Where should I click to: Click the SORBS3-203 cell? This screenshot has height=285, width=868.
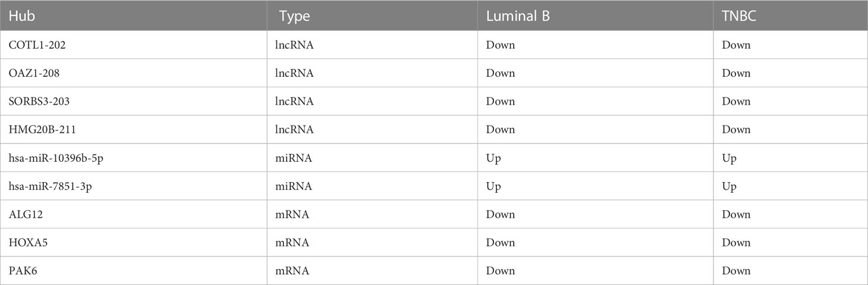pos(39,102)
